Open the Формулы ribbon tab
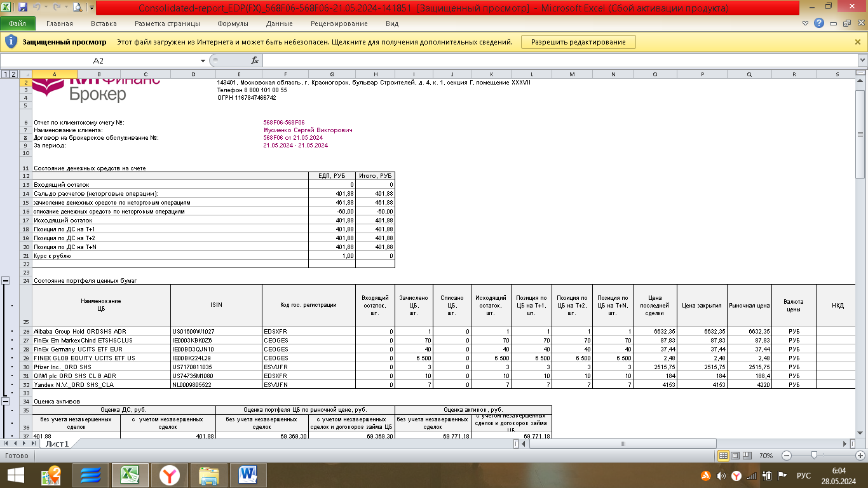868x488 pixels. point(233,24)
